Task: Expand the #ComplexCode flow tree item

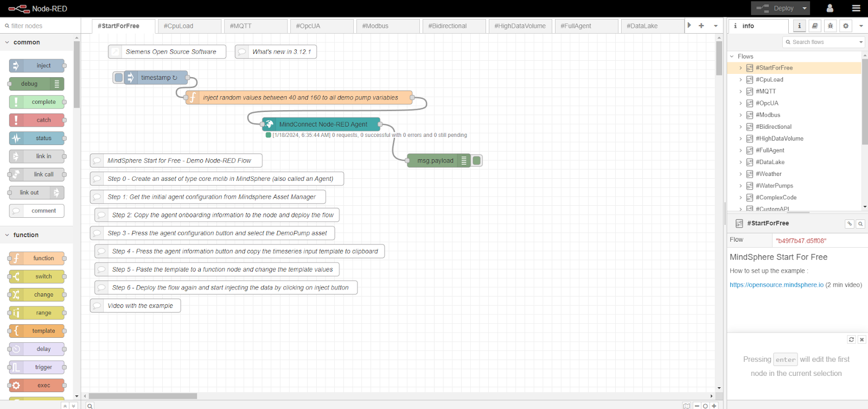Action: coord(741,198)
